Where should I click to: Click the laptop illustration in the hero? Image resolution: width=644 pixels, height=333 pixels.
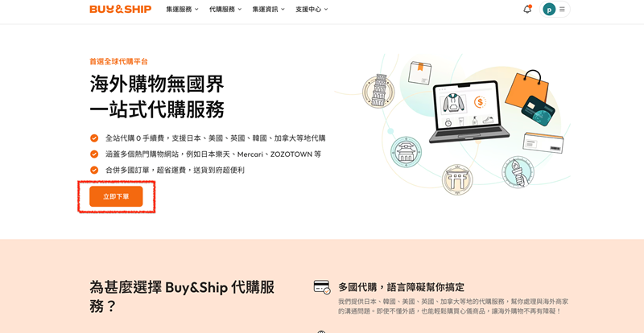[469, 112]
